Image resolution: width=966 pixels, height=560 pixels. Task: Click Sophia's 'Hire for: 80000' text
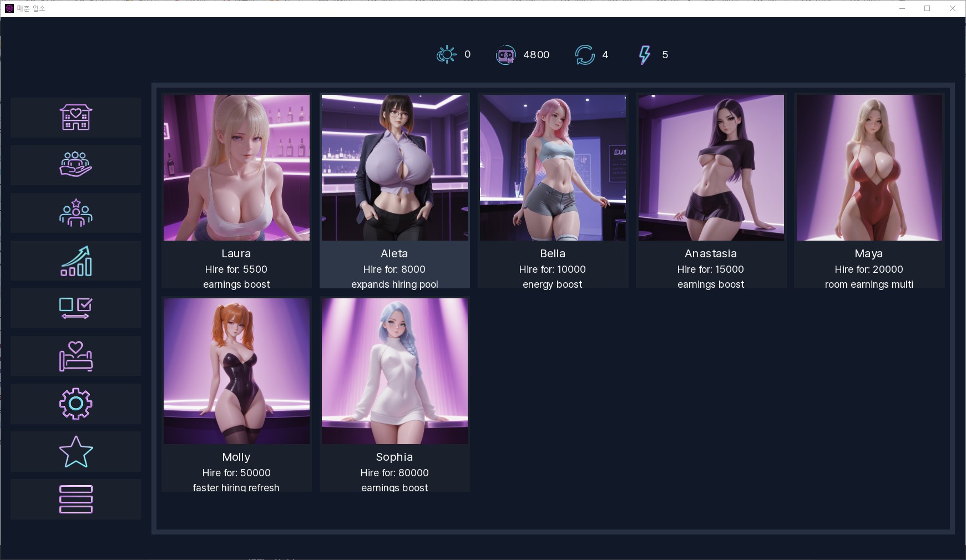click(395, 473)
